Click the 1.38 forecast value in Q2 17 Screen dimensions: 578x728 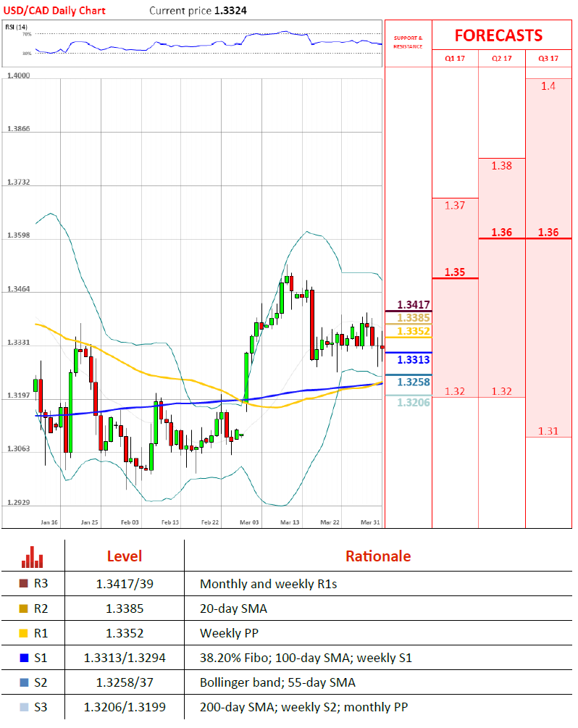tap(502, 166)
